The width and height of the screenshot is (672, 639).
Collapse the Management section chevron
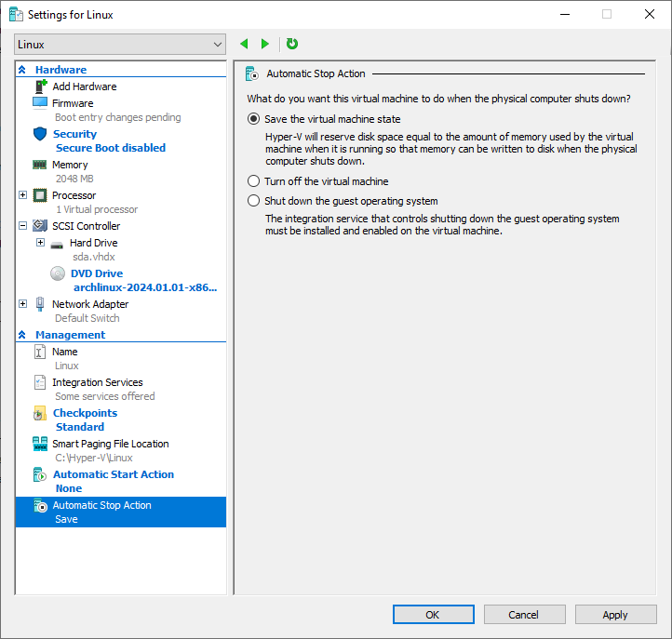click(x=22, y=335)
